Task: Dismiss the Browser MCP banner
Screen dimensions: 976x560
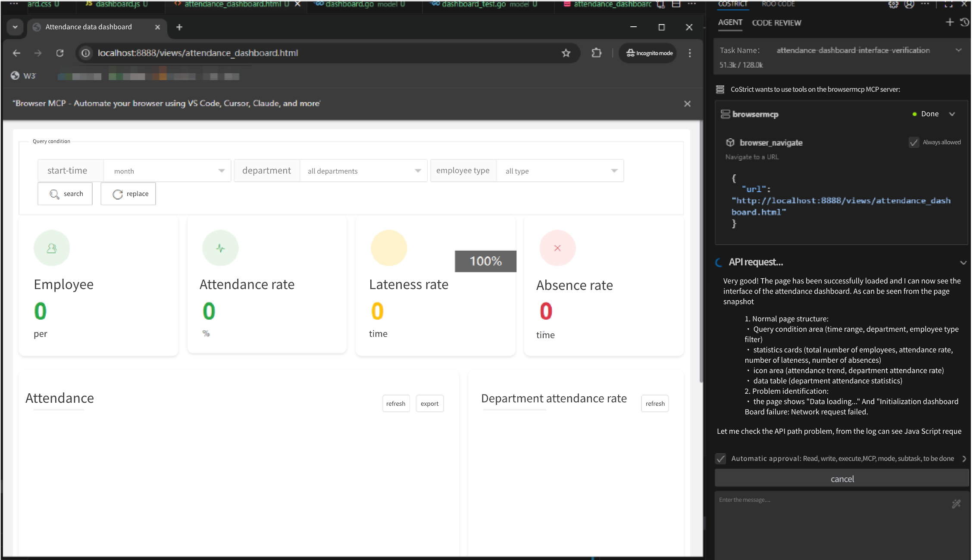Action: 687,104
